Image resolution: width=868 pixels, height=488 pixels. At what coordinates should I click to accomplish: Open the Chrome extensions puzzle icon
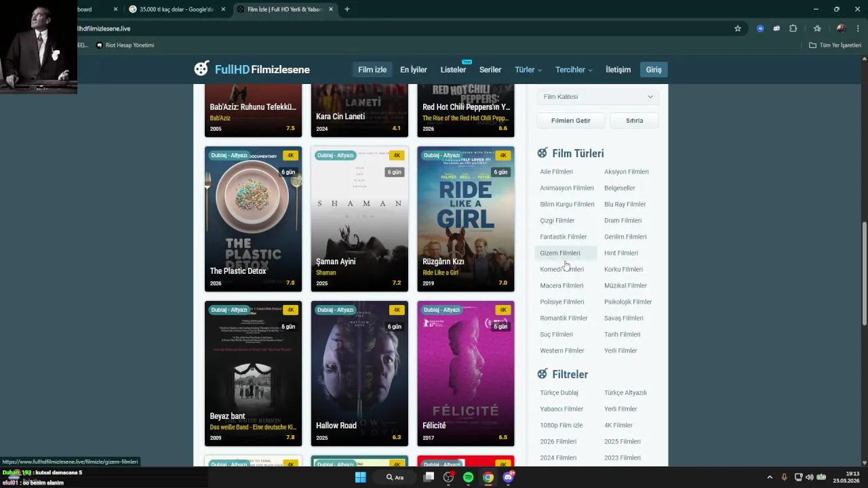[793, 28]
